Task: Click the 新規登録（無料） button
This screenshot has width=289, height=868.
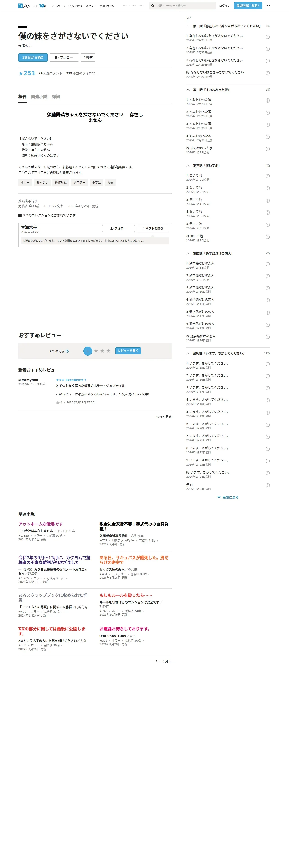Action: pos(248,6)
